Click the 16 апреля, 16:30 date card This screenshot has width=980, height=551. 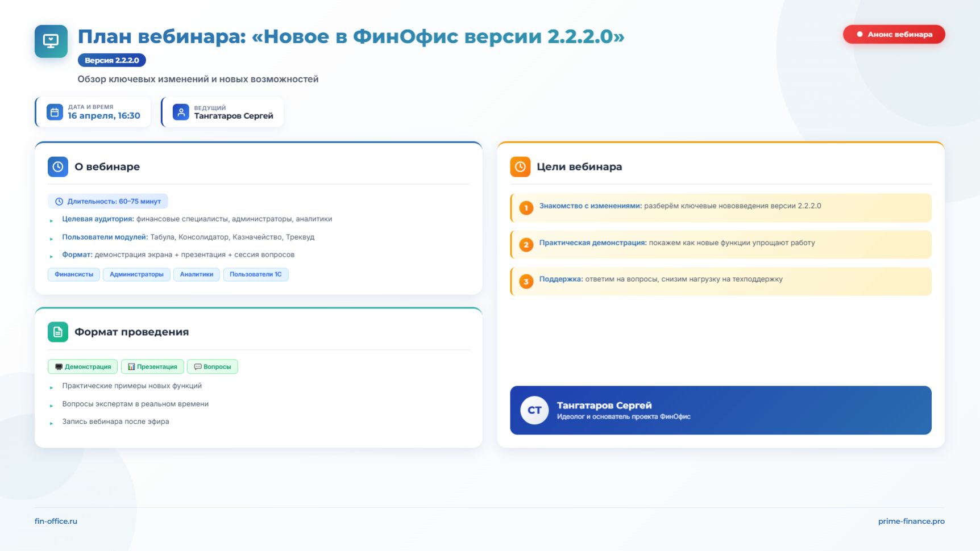coord(93,112)
